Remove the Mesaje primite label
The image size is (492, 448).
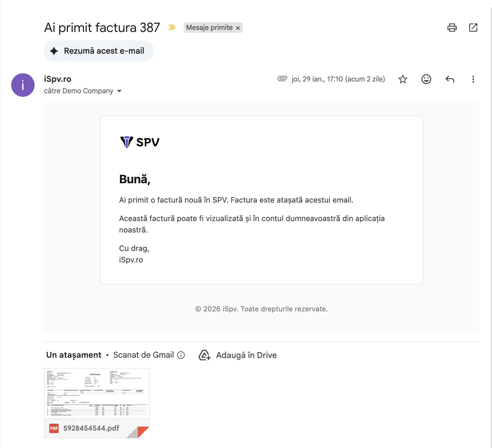[x=237, y=28]
